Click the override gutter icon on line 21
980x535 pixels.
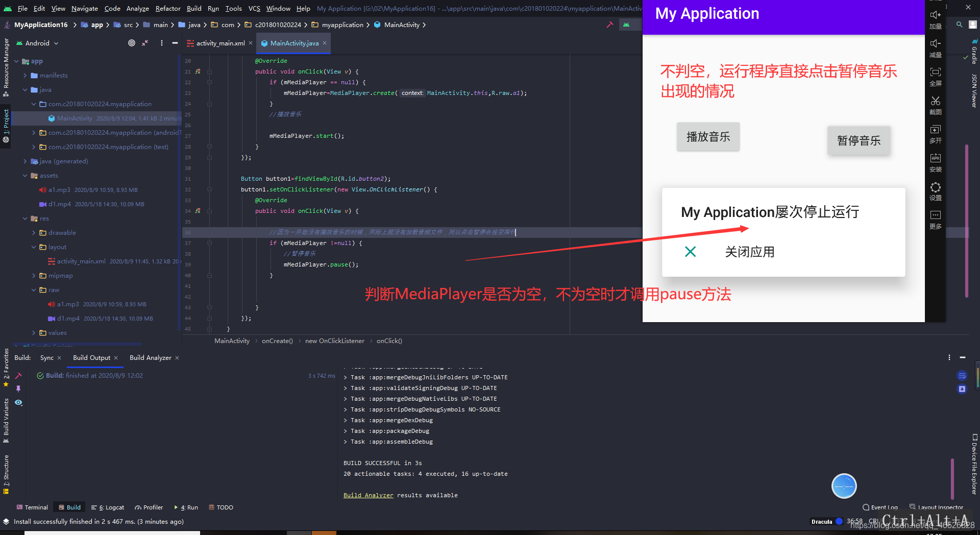tap(198, 71)
